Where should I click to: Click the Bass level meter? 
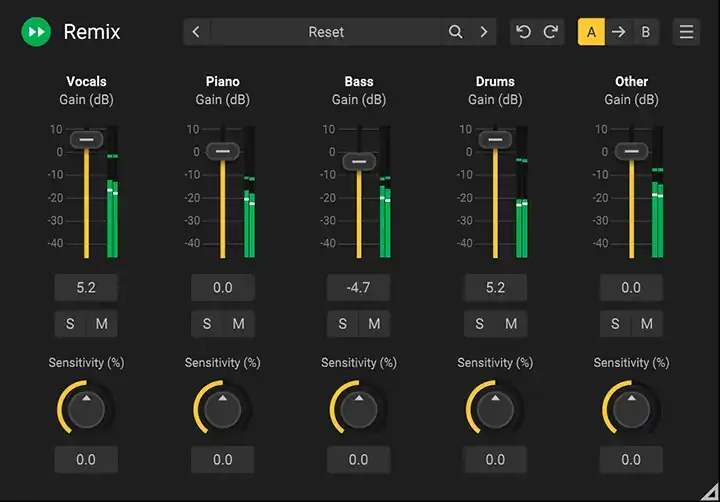point(385,192)
